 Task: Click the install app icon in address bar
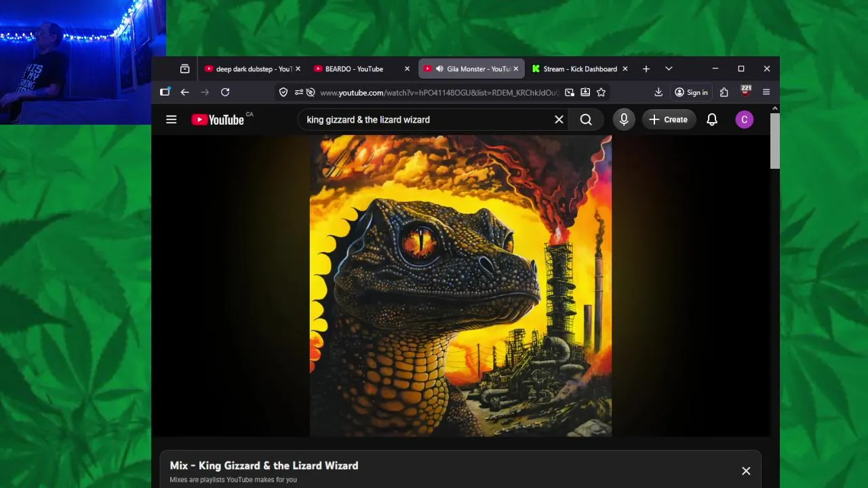585,92
